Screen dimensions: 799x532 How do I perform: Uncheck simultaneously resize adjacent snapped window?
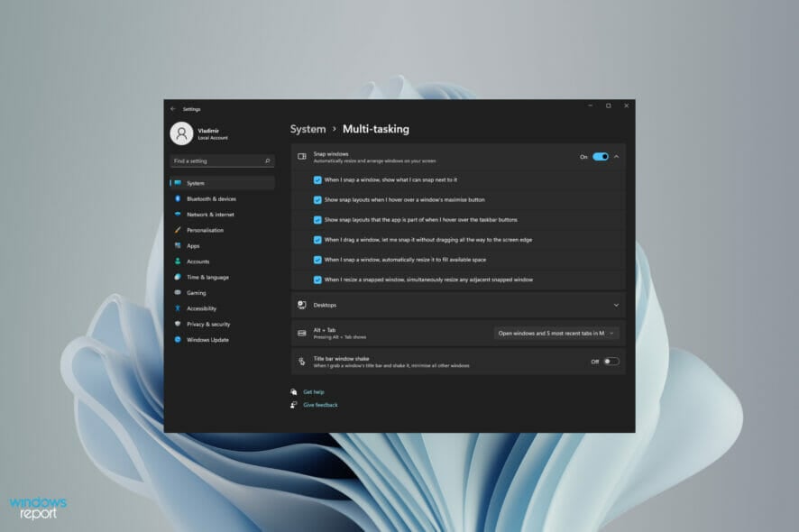[317, 280]
